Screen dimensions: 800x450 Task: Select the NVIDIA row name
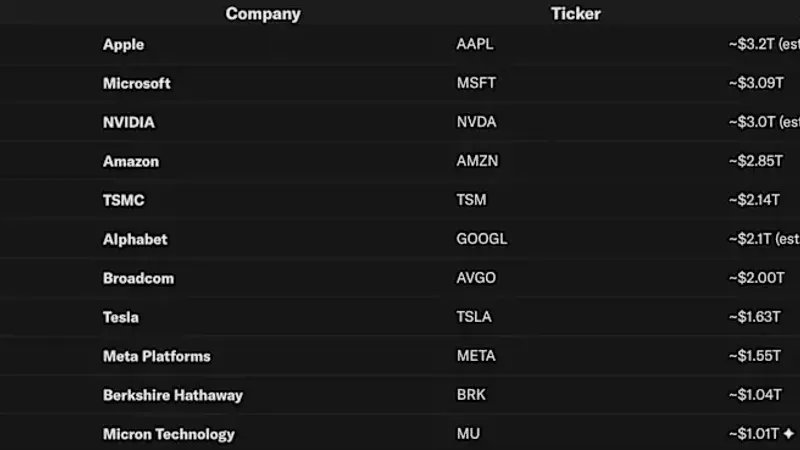pos(129,122)
